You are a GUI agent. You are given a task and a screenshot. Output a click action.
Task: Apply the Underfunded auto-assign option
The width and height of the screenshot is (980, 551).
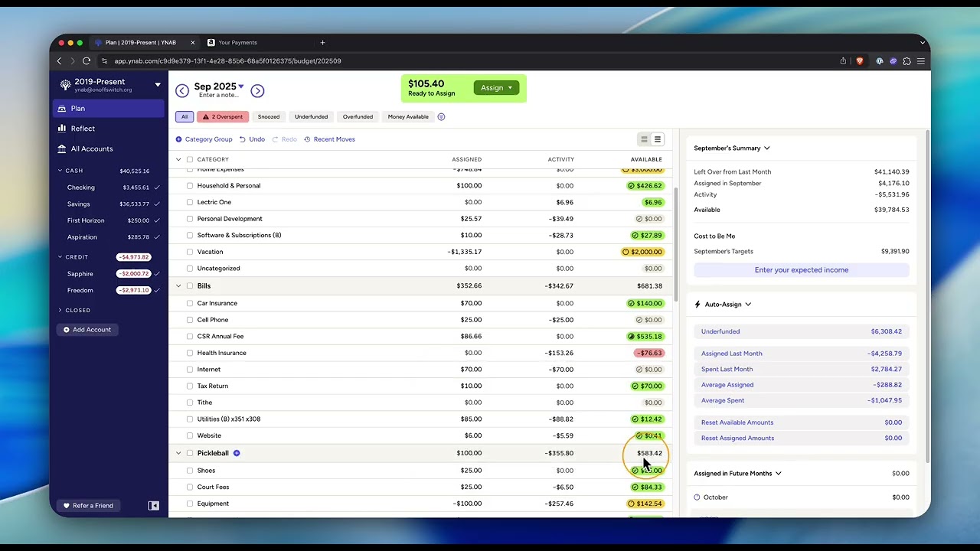click(802, 331)
